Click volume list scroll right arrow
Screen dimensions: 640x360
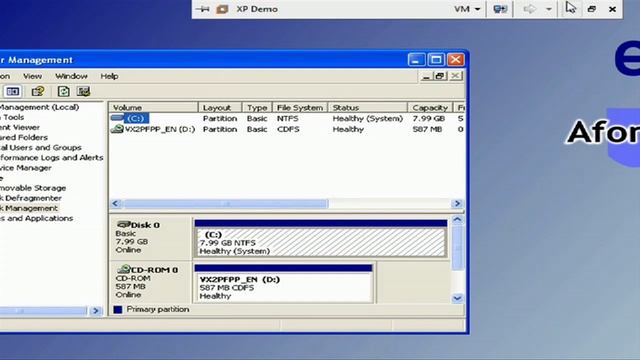pyautogui.click(x=457, y=203)
